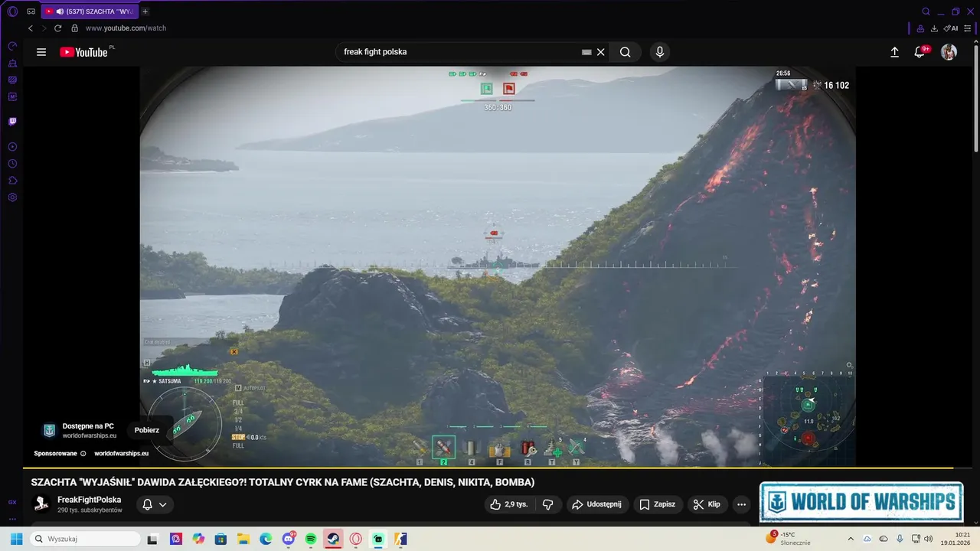Click the YouTube search field

pos(459,52)
